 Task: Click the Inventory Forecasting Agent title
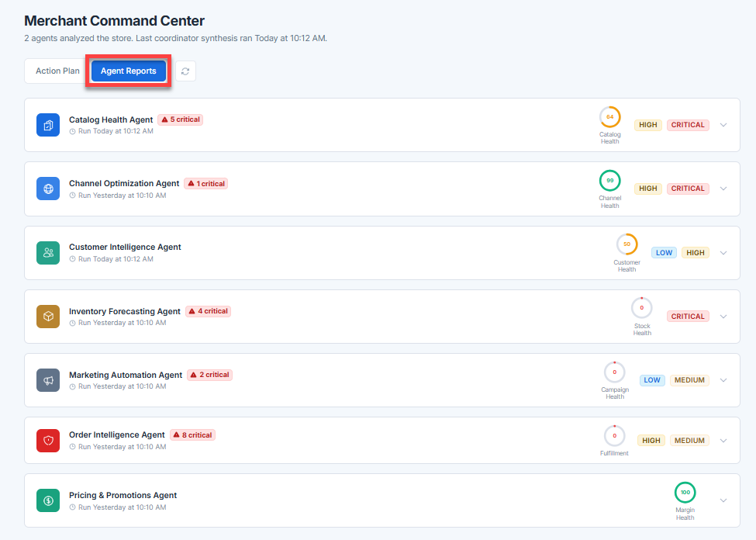[x=124, y=311]
